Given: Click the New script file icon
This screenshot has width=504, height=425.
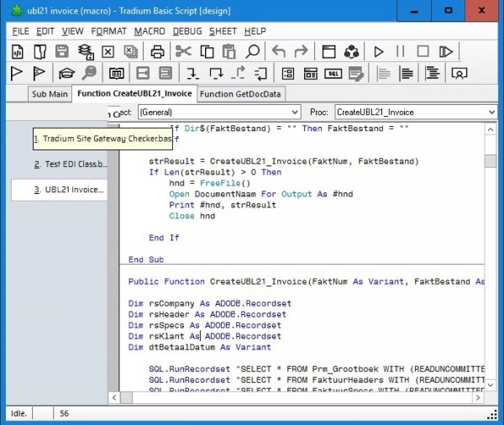Looking at the screenshot, I should pos(18,52).
